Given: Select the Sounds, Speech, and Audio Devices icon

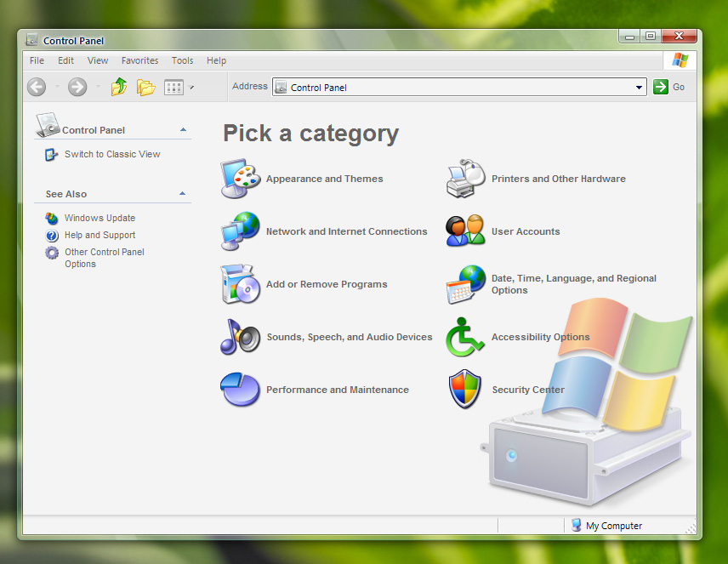Looking at the screenshot, I should point(240,337).
